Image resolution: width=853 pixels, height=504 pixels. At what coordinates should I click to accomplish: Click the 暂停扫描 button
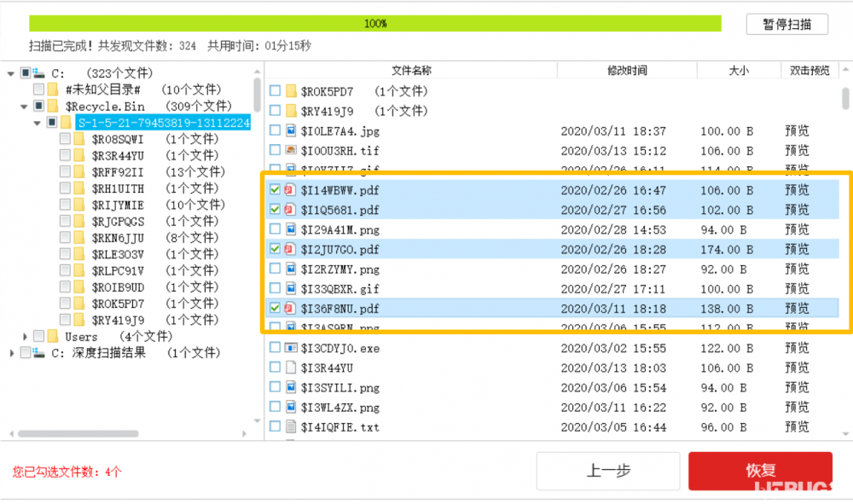click(x=787, y=25)
